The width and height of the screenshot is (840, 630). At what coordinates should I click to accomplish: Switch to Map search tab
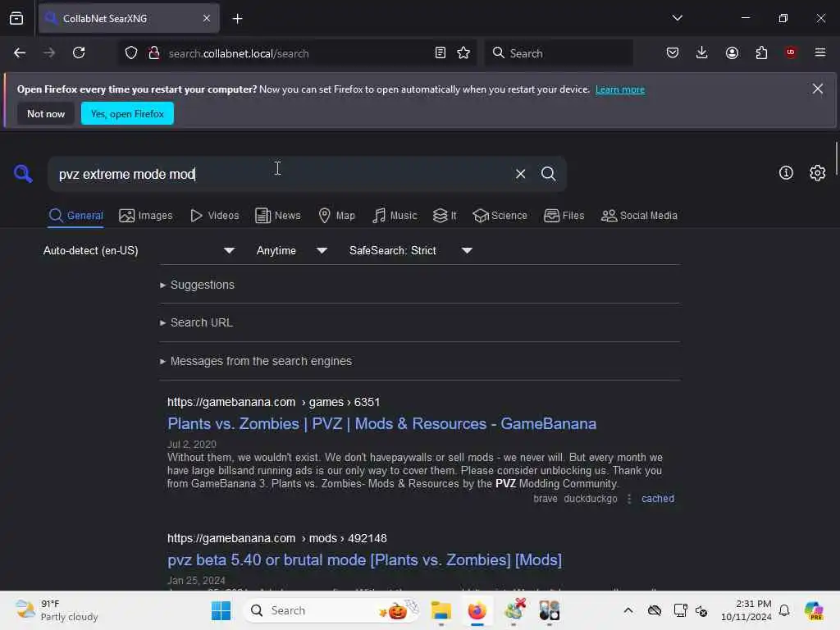click(337, 216)
